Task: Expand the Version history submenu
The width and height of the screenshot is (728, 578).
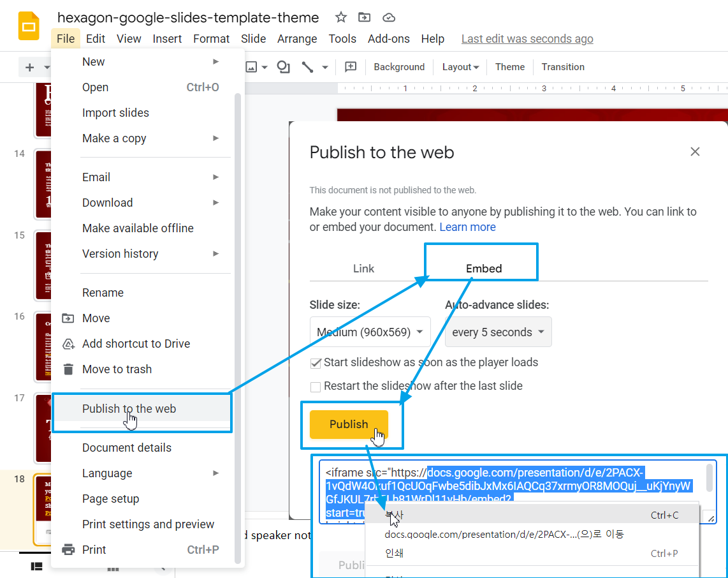Action: click(216, 254)
